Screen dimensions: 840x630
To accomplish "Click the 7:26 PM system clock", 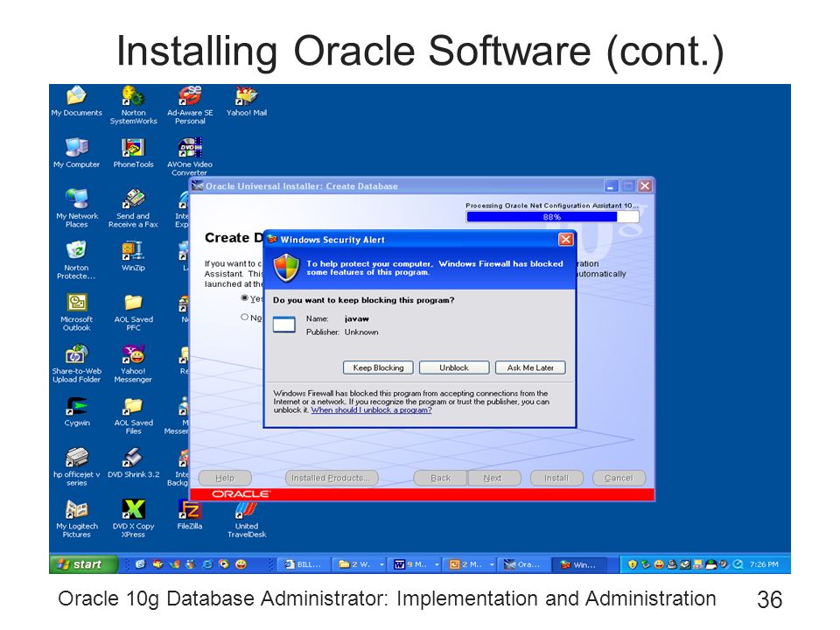I will [x=764, y=564].
